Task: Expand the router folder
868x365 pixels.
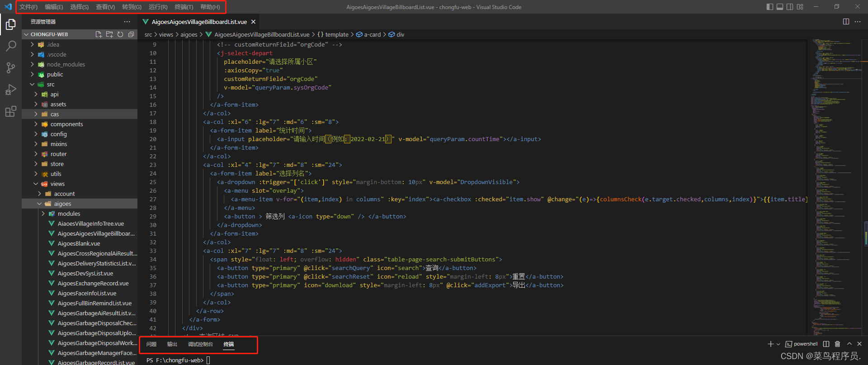Action: tap(80, 154)
